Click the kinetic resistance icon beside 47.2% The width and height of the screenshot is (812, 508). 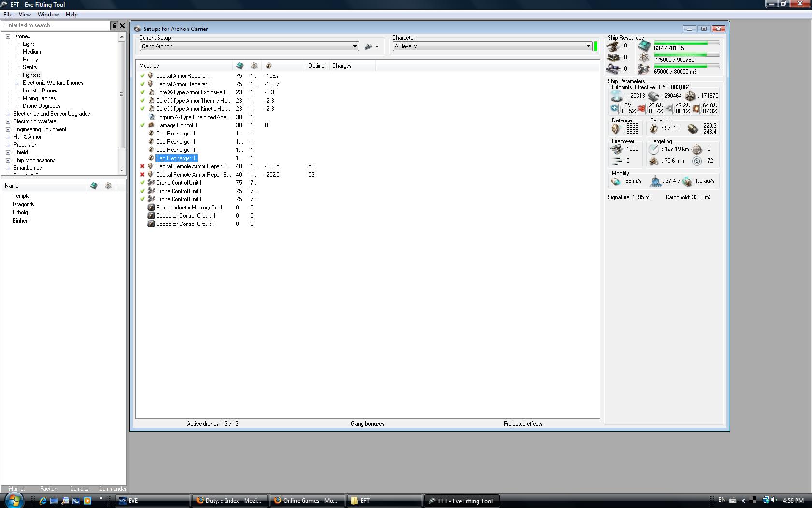pos(669,108)
